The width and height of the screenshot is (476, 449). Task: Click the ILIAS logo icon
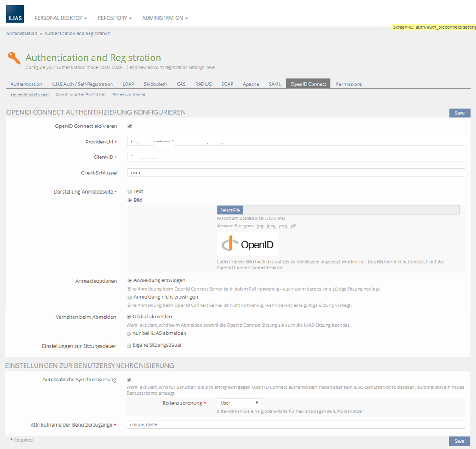click(15, 18)
